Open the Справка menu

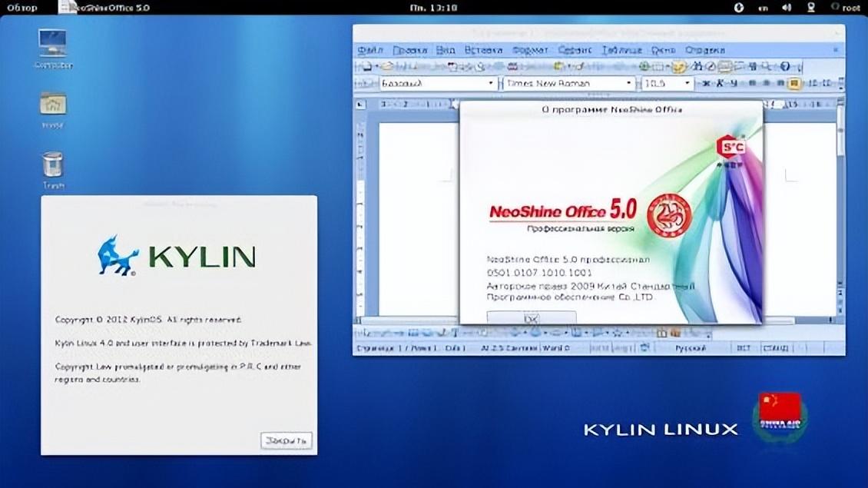pyautogui.click(x=704, y=50)
